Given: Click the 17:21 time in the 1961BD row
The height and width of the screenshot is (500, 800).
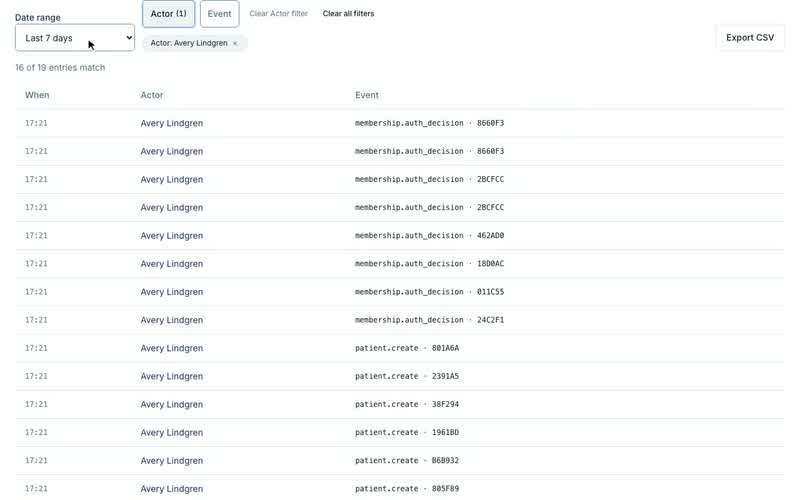Looking at the screenshot, I should pos(36,432).
